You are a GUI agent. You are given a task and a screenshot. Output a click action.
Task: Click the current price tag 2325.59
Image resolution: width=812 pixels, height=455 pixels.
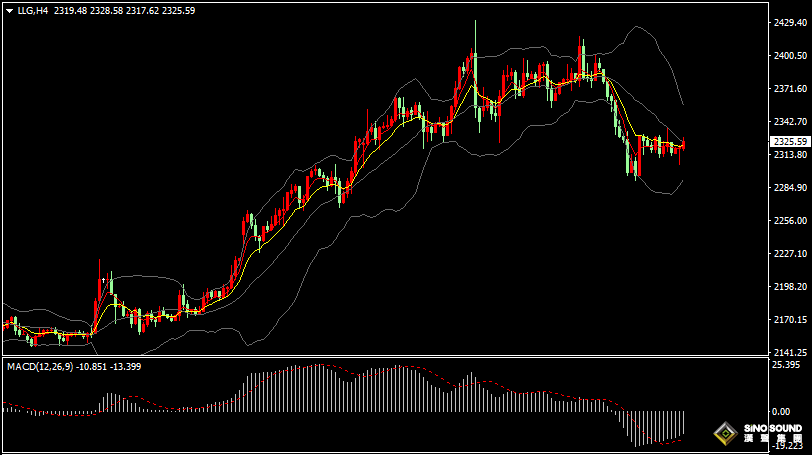(x=790, y=142)
